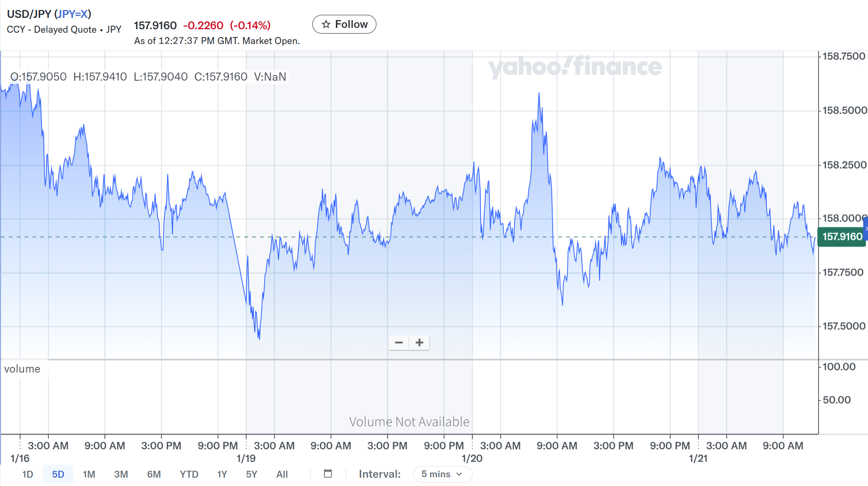Switch to 3M time range
Screen dimensions: 868x486
coord(121,474)
